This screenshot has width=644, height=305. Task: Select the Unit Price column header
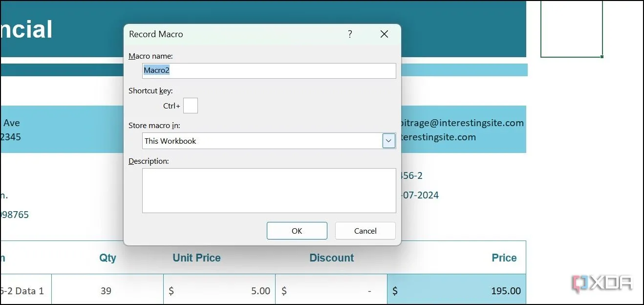click(x=196, y=258)
